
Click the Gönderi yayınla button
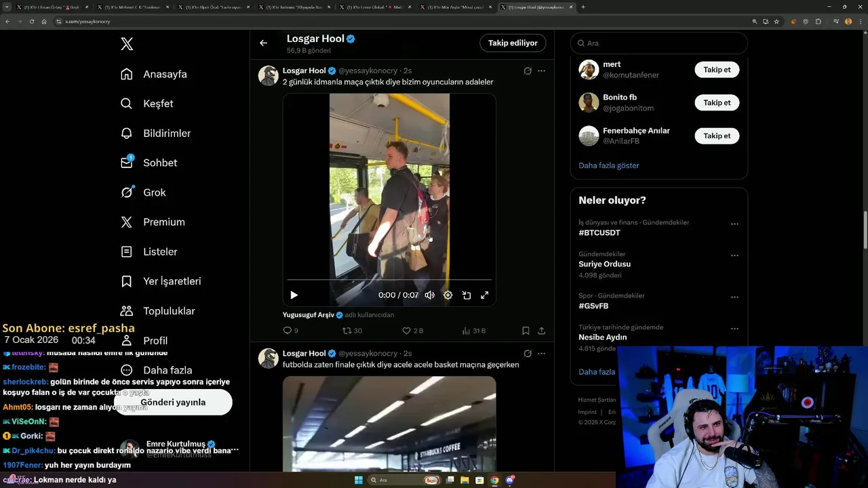pos(173,402)
